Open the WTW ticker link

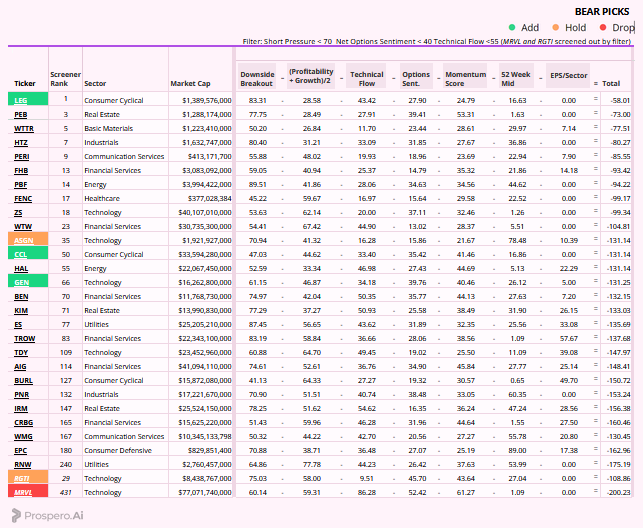(x=23, y=226)
